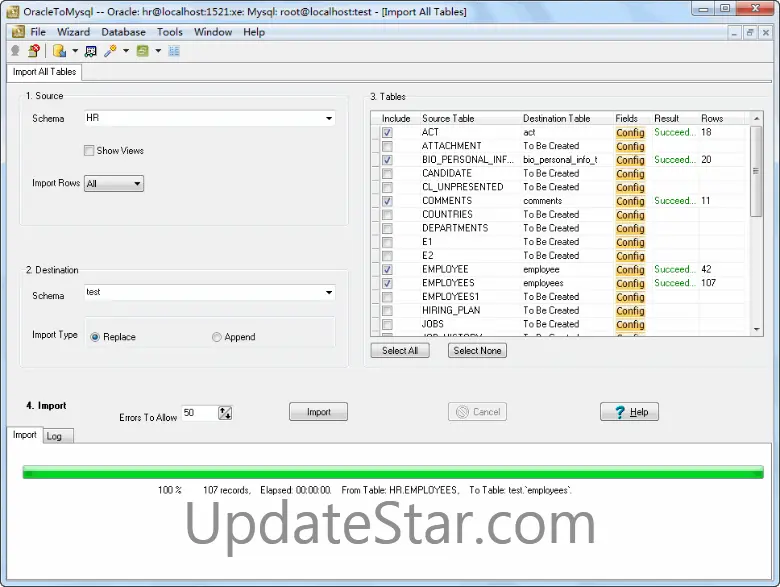This screenshot has width=780, height=587.
Task: Click the Select None button
Action: (x=477, y=351)
